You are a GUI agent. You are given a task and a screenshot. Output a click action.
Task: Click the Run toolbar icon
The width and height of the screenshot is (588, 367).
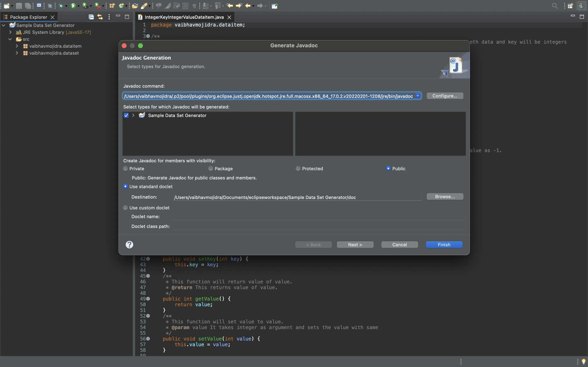click(73, 6)
